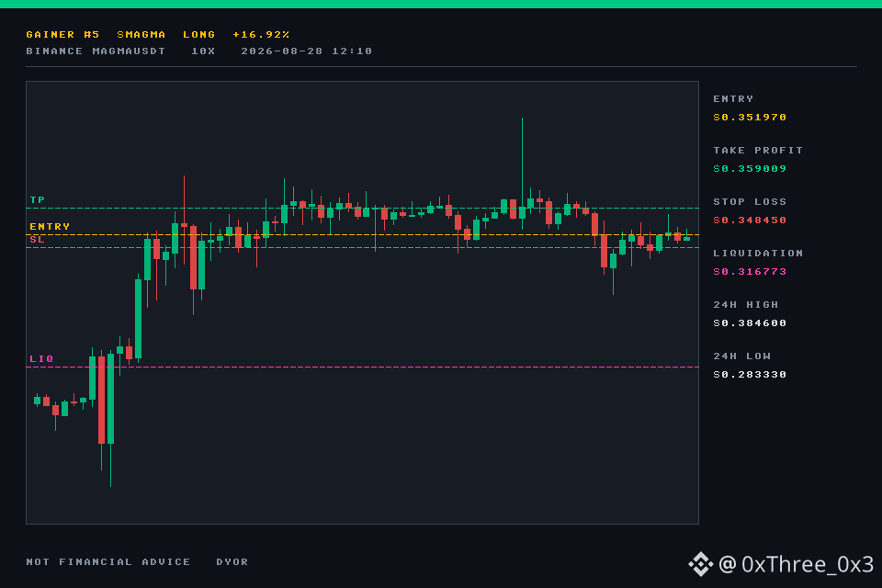Image resolution: width=882 pixels, height=588 pixels.
Task: Click the 24H low value $0.283330
Action: click(750, 375)
